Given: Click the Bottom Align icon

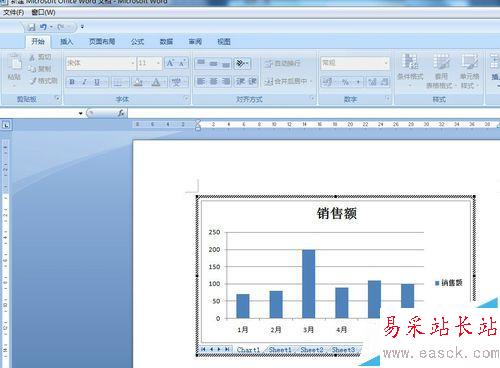Looking at the screenshot, I should [x=226, y=63].
